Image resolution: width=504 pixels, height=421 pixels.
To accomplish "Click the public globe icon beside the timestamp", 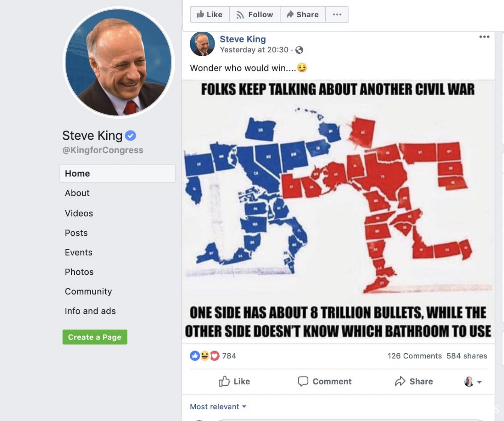I will [x=299, y=50].
